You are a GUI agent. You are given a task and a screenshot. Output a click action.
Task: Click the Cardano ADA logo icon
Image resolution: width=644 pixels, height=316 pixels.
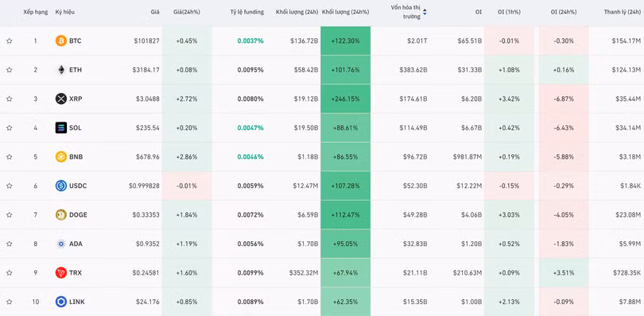60,244
